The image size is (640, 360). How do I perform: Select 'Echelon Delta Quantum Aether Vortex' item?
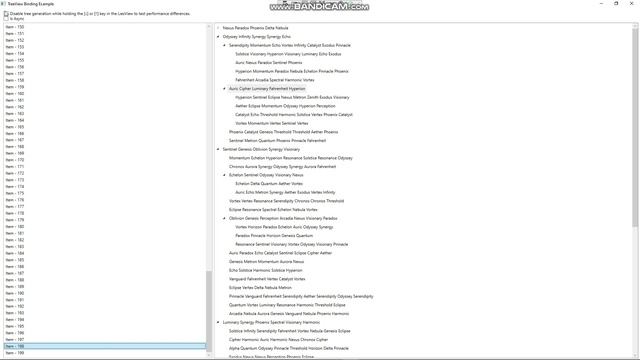click(x=269, y=184)
